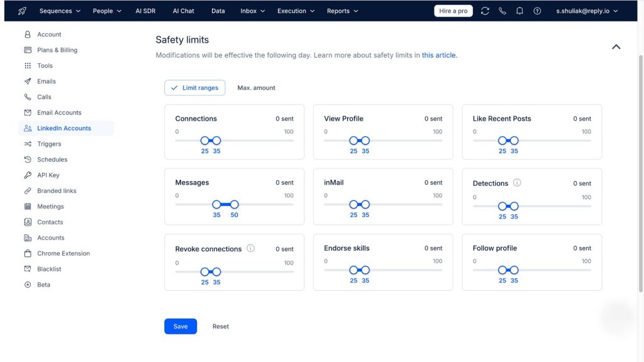Click the Branded links chain icon
The width and height of the screenshot is (644, 362).
pyautogui.click(x=28, y=191)
